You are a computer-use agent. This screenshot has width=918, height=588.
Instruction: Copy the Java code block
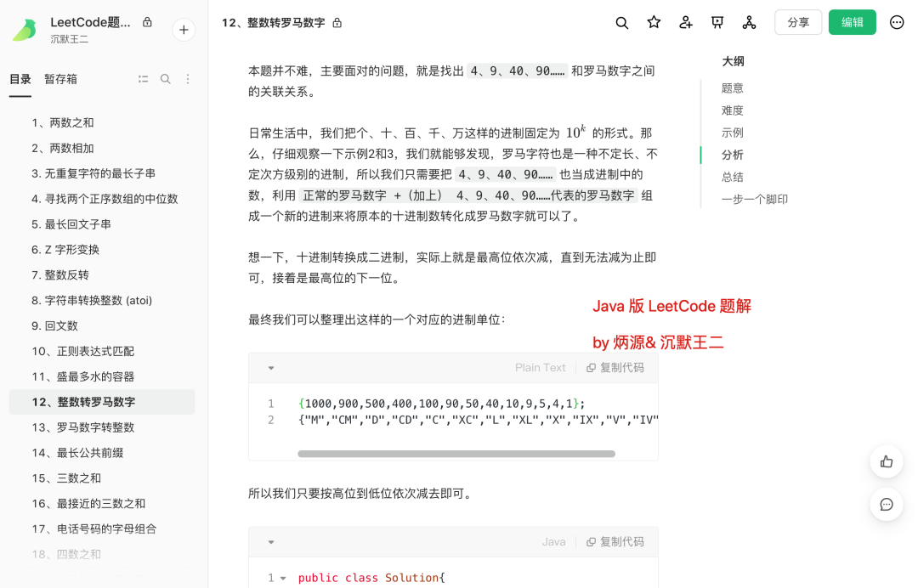[615, 542]
